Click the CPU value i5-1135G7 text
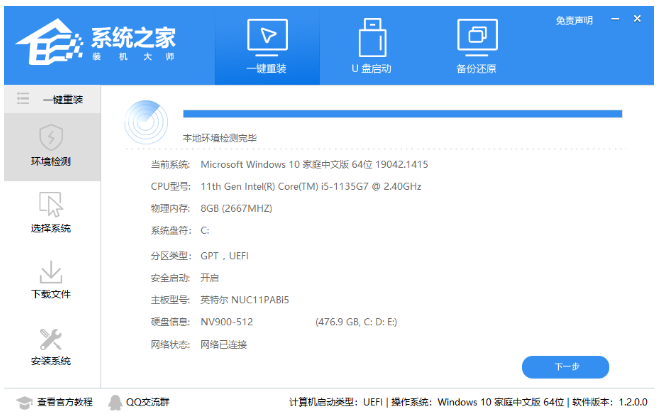The width and height of the screenshot is (661, 419). click(311, 186)
